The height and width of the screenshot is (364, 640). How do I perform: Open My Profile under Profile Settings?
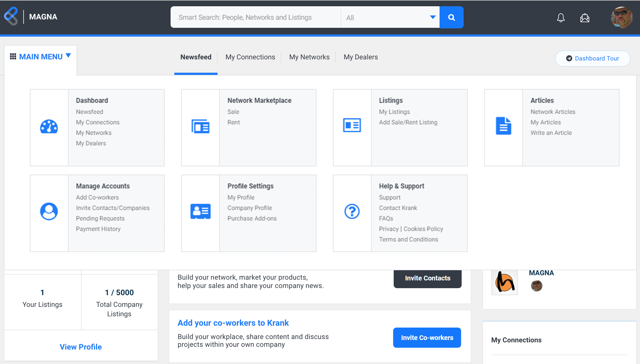pos(241,198)
